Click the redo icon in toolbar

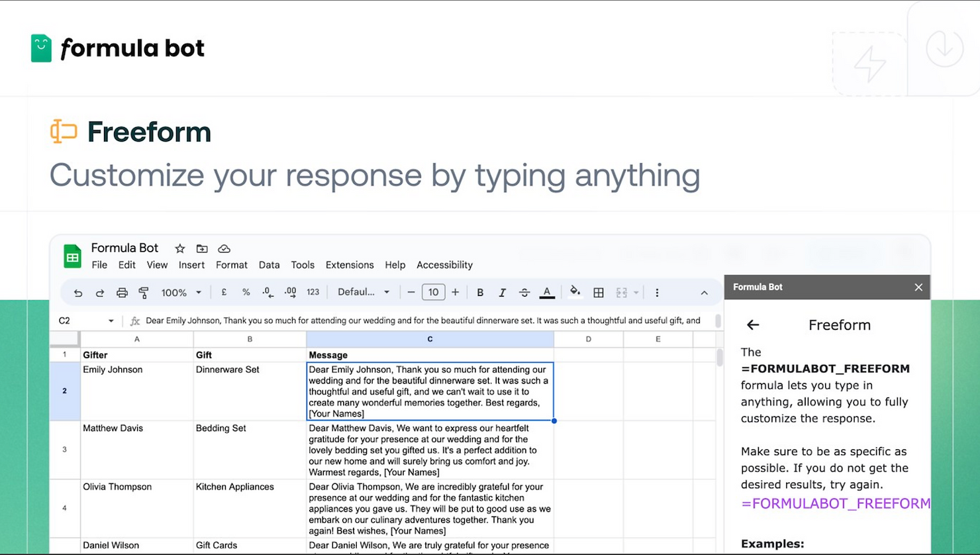point(100,293)
